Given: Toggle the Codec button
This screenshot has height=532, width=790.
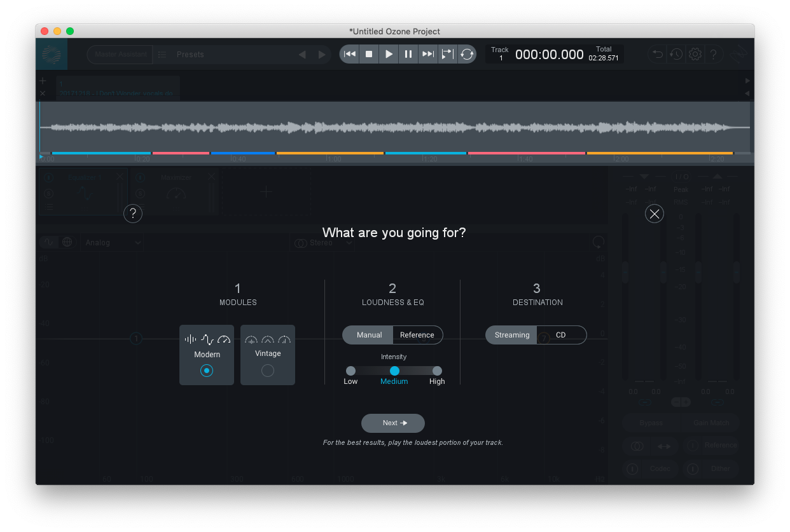Looking at the screenshot, I should click(x=651, y=469).
